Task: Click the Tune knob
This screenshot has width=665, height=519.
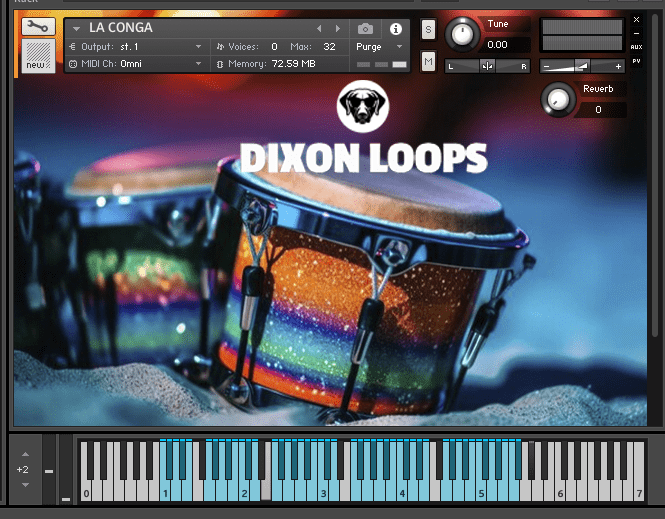Action: [461, 34]
